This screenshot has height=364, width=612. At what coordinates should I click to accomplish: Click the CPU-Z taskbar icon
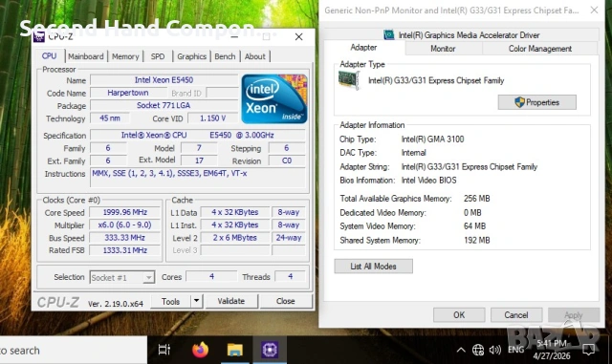[270, 350]
